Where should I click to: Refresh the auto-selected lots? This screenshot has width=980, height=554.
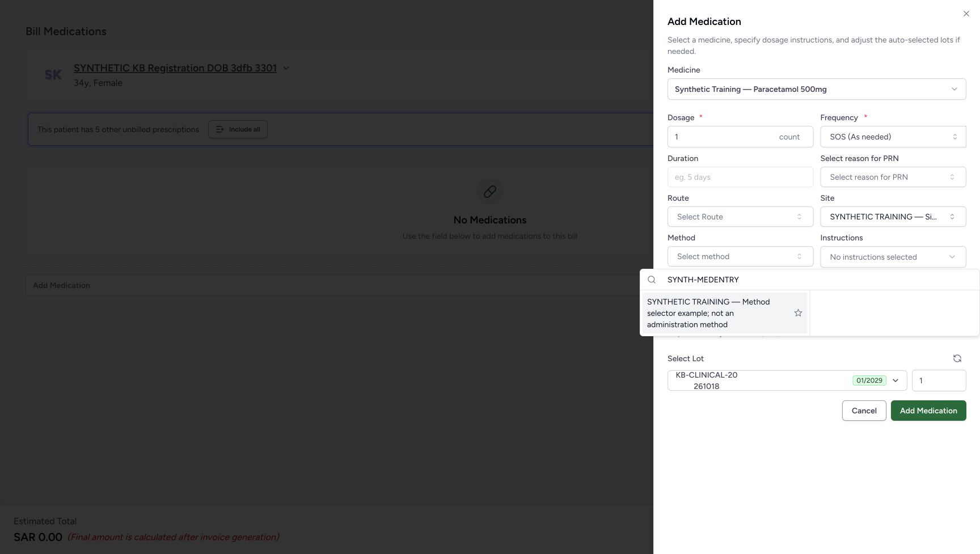pyautogui.click(x=957, y=358)
